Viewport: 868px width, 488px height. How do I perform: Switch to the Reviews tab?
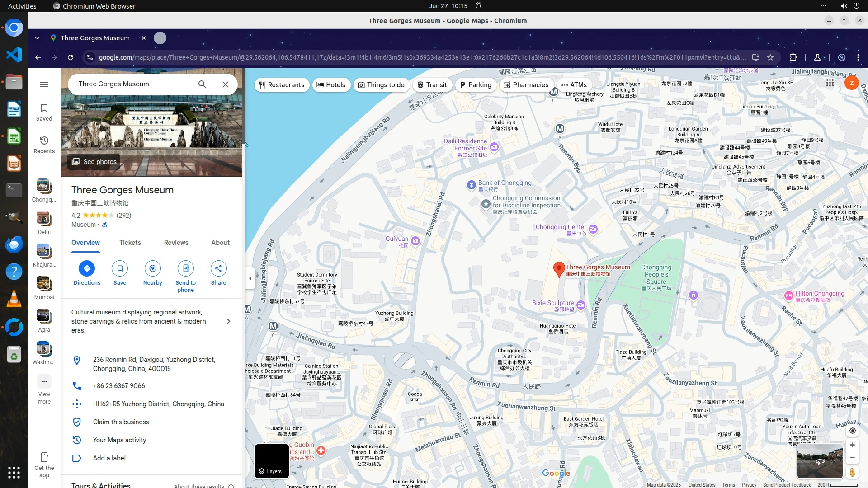(x=176, y=243)
